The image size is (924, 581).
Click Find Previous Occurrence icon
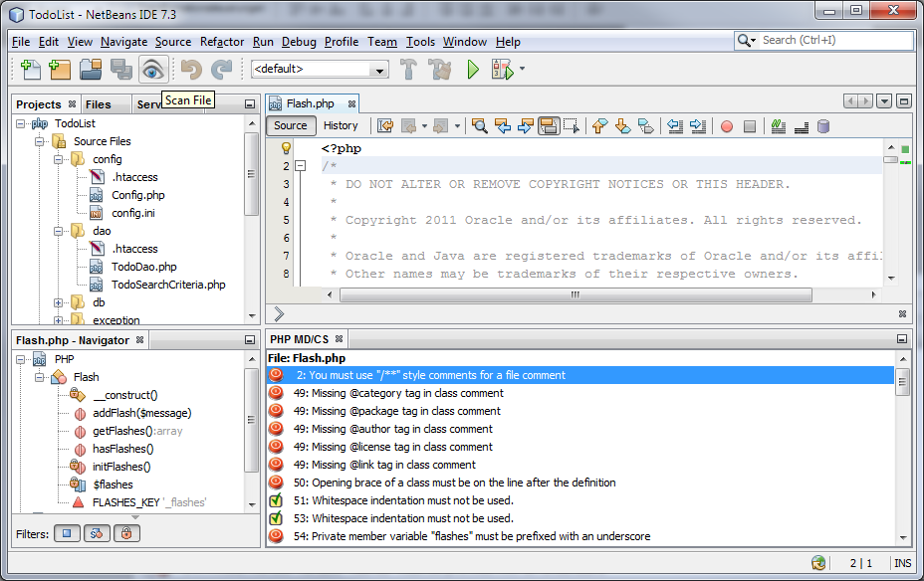pos(503,126)
